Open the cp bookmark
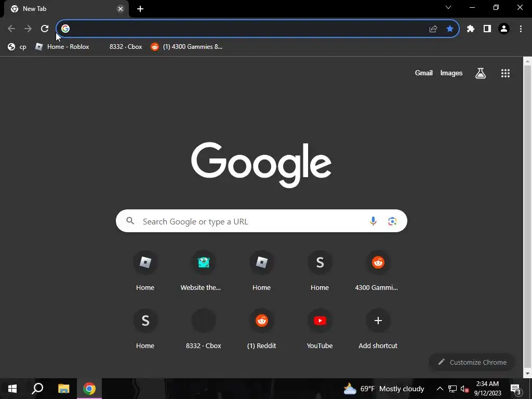 click(x=17, y=47)
